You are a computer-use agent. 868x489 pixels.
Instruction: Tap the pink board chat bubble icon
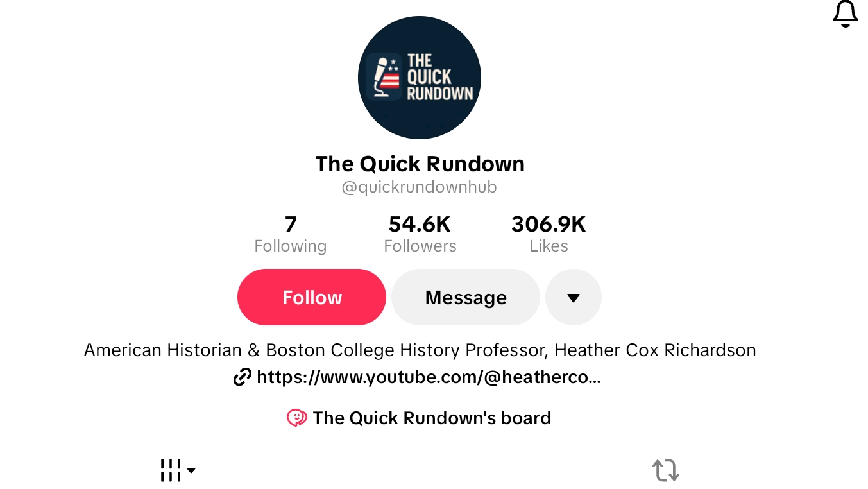[296, 418]
